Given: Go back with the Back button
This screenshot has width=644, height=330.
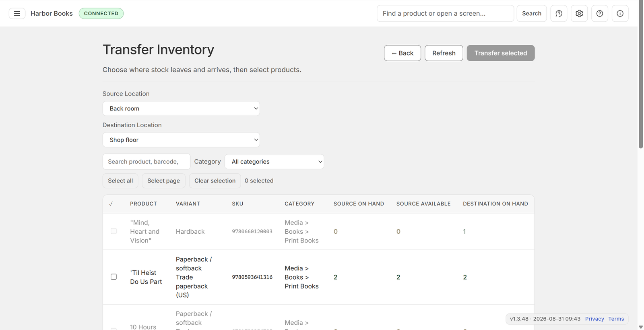Looking at the screenshot, I should 402,53.
